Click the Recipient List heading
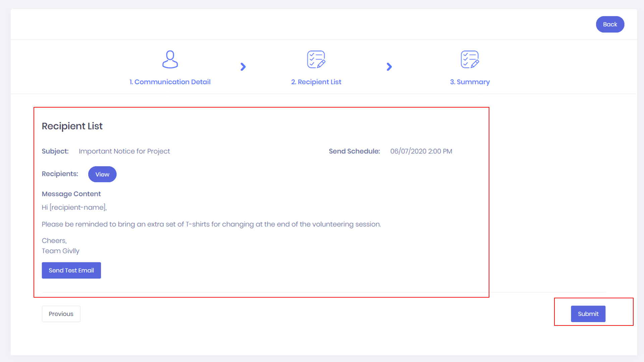The image size is (644, 362). (x=72, y=126)
